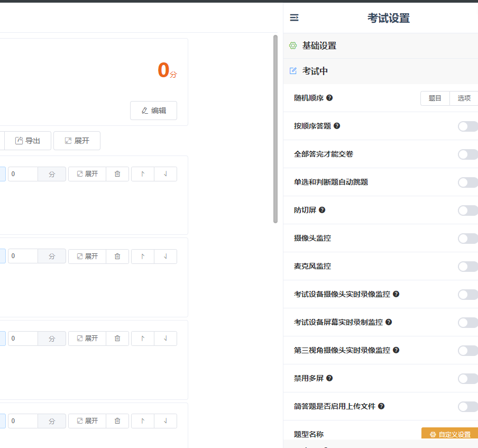The width and height of the screenshot is (478, 448).
Task: Toggle the 禁用多屏 switch
Action: [x=468, y=379]
